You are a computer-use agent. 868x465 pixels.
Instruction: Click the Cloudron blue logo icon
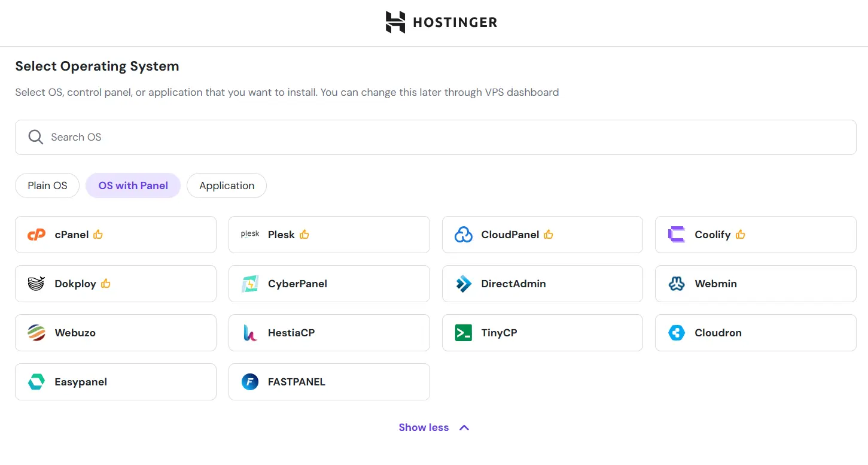click(x=677, y=333)
